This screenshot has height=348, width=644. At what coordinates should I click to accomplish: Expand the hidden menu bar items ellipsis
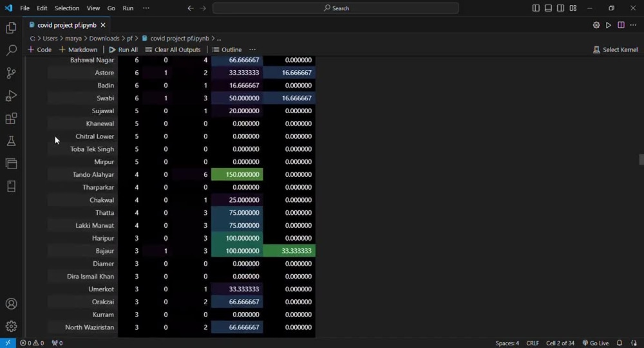[146, 8]
